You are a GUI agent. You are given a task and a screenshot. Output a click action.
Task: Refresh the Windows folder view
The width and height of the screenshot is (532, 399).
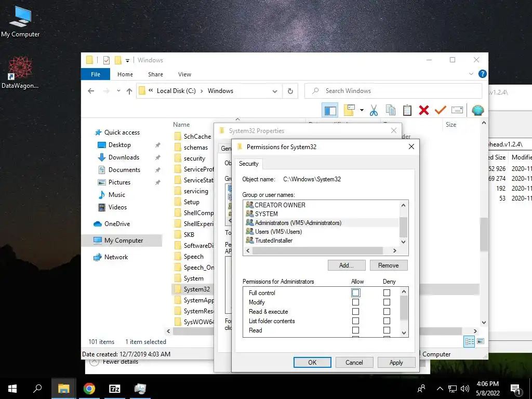click(290, 91)
